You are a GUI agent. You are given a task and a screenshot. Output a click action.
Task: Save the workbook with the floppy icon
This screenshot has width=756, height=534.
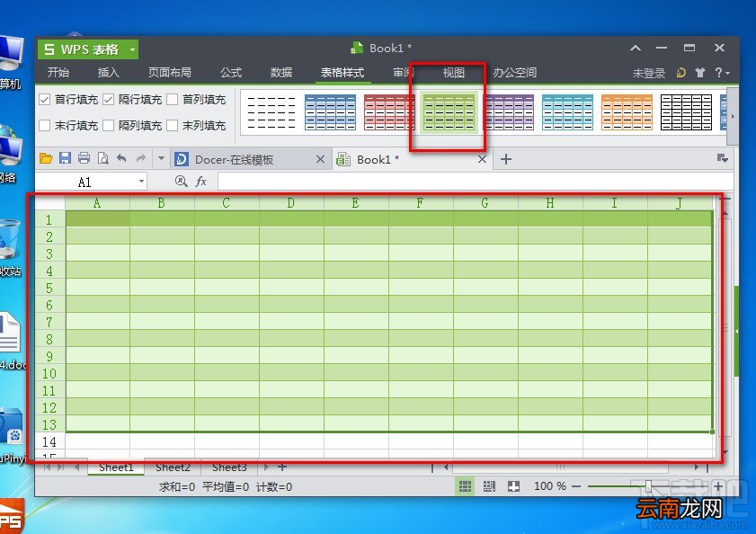click(x=65, y=157)
